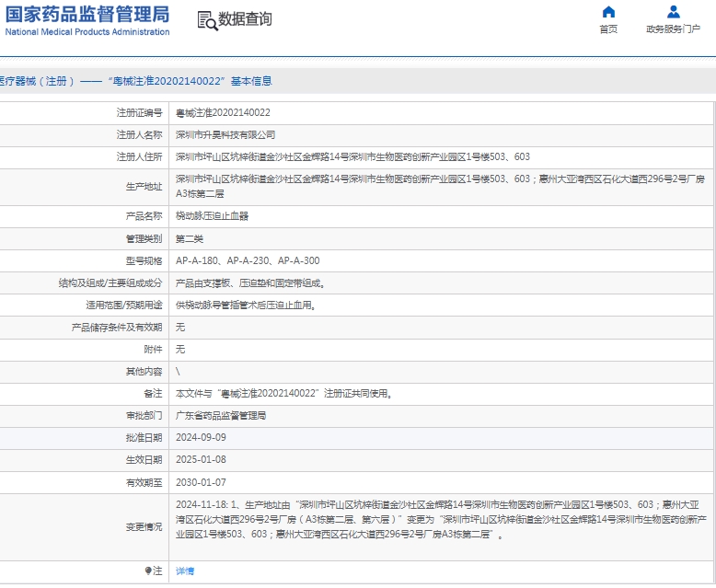Click the 产品名称 row label

[144, 216]
